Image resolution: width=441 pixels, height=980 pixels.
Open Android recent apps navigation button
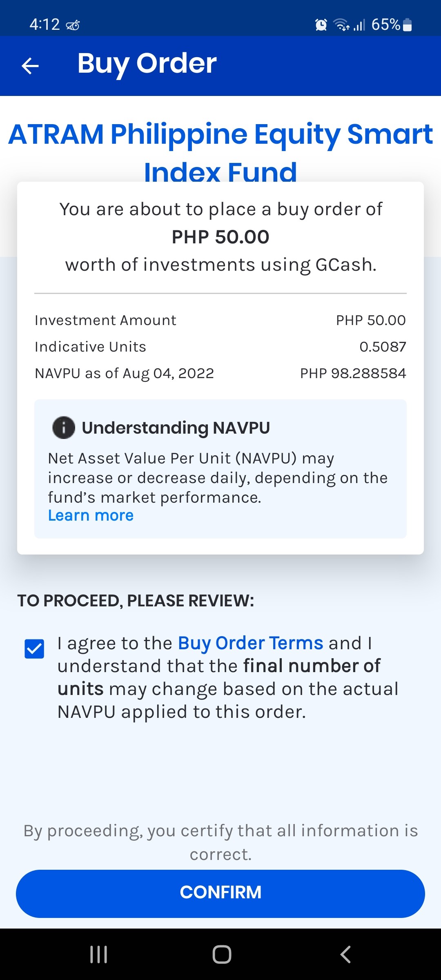tap(99, 954)
